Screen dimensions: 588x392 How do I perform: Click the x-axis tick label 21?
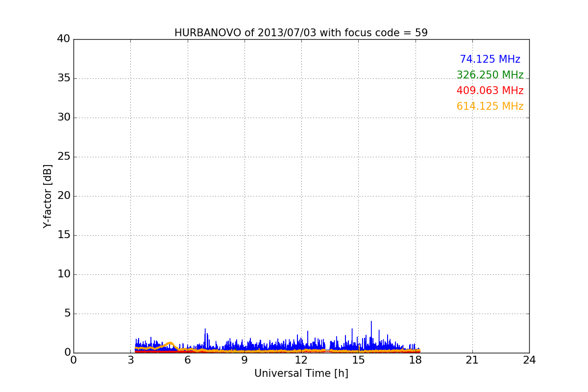tap(472, 360)
